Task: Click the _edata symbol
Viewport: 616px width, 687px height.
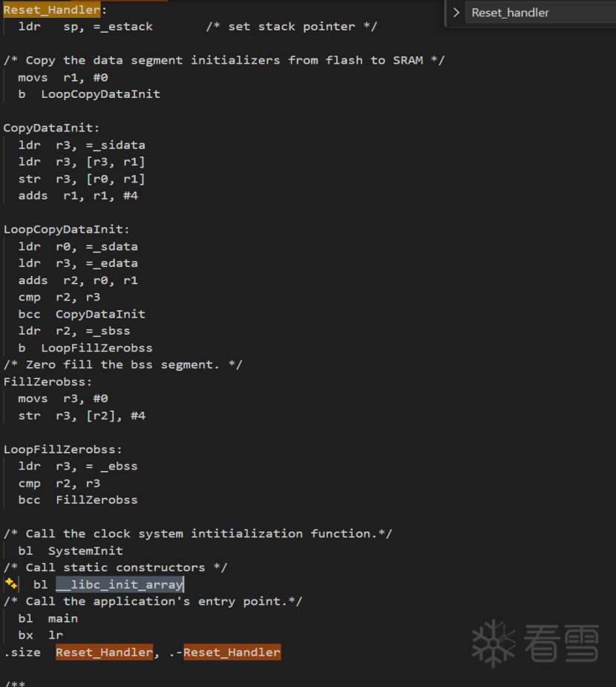Action: click(116, 263)
